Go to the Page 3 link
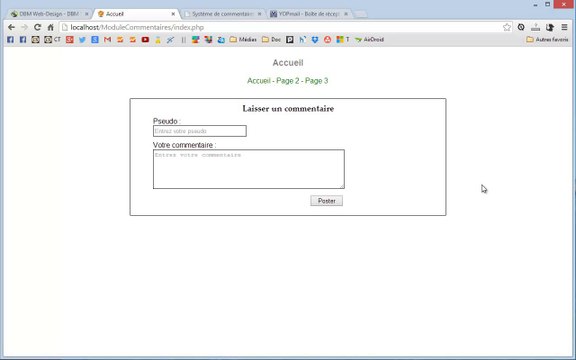576x360 pixels. click(x=316, y=81)
